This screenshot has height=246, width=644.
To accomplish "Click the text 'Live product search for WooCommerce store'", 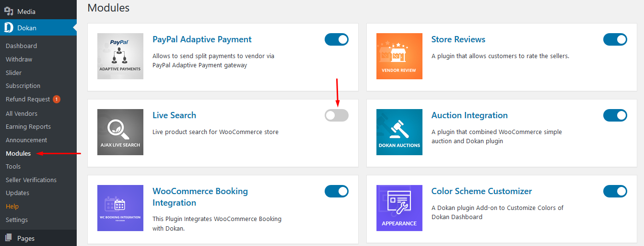I will coord(215,132).
